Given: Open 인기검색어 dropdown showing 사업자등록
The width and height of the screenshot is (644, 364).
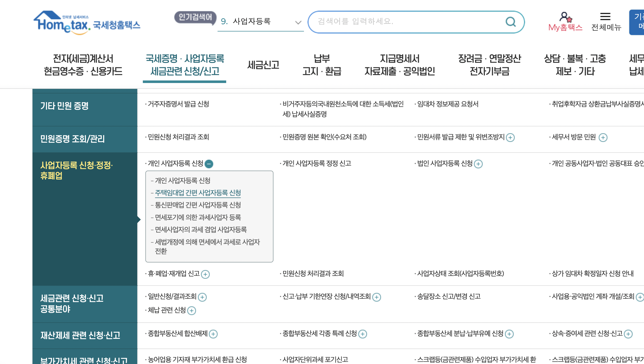Looking at the screenshot, I should (x=298, y=22).
